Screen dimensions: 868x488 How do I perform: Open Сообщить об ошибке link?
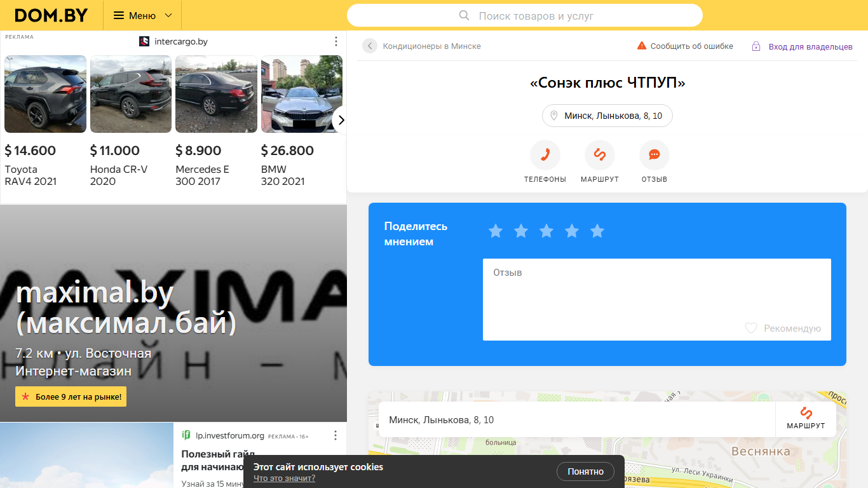click(x=691, y=46)
